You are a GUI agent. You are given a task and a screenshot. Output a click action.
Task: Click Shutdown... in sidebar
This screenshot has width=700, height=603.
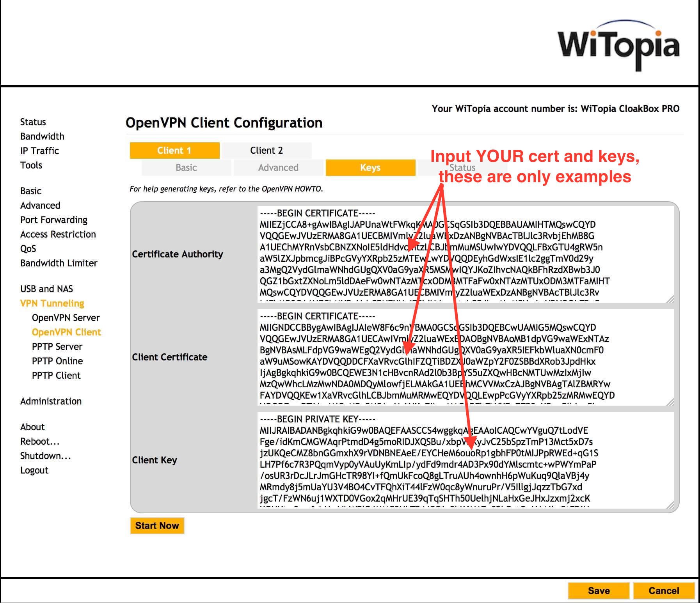46,456
